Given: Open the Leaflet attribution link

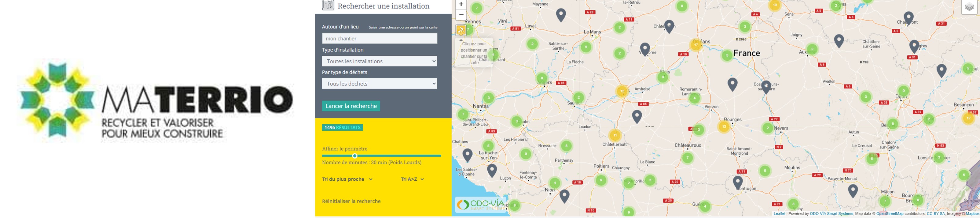Looking at the screenshot, I should pyautogui.click(x=779, y=214).
